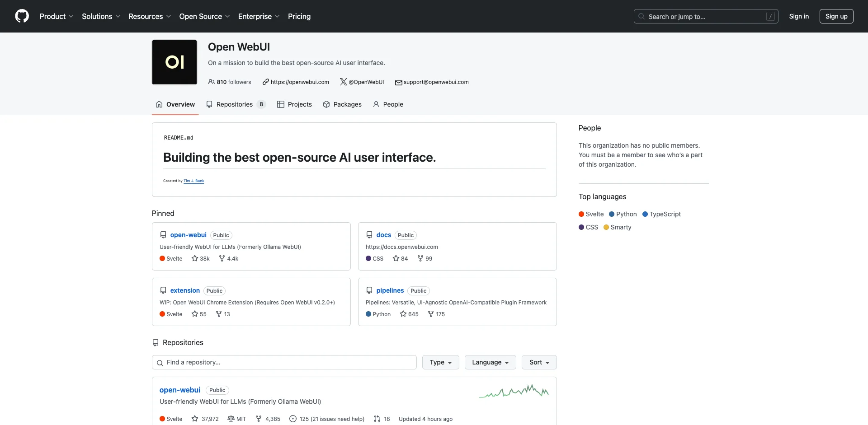This screenshot has height=425, width=868.
Task: Click the fork icon showing 4.4k
Action: click(222, 258)
